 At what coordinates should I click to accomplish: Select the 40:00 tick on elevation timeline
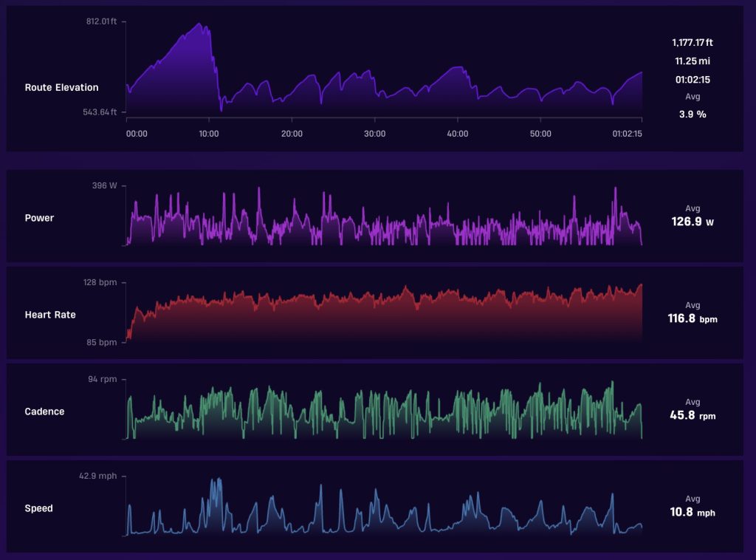(x=458, y=134)
